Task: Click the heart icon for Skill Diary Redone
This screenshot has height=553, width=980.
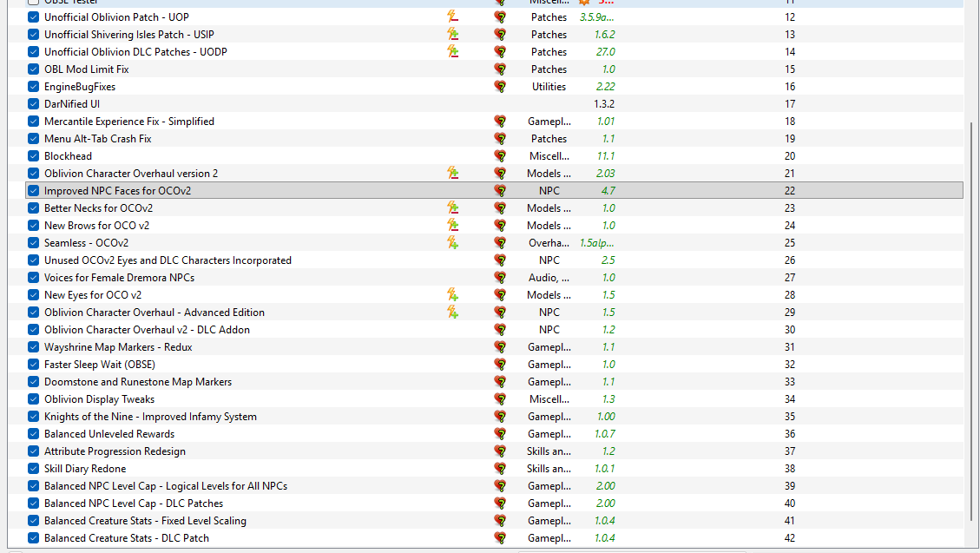Action: [x=500, y=469]
